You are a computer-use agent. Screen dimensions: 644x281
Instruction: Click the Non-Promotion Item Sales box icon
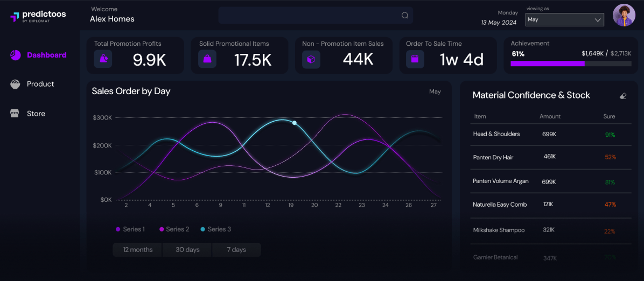pos(311,59)
